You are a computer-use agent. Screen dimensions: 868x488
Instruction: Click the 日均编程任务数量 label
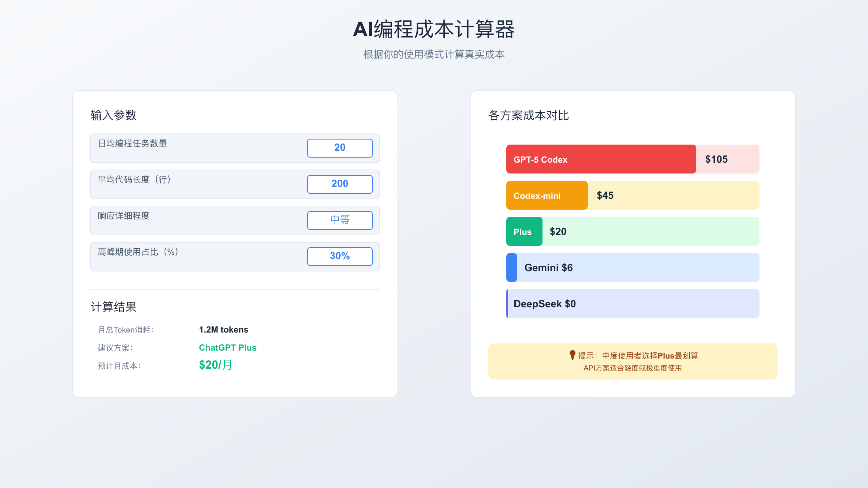tap(132, 144)
